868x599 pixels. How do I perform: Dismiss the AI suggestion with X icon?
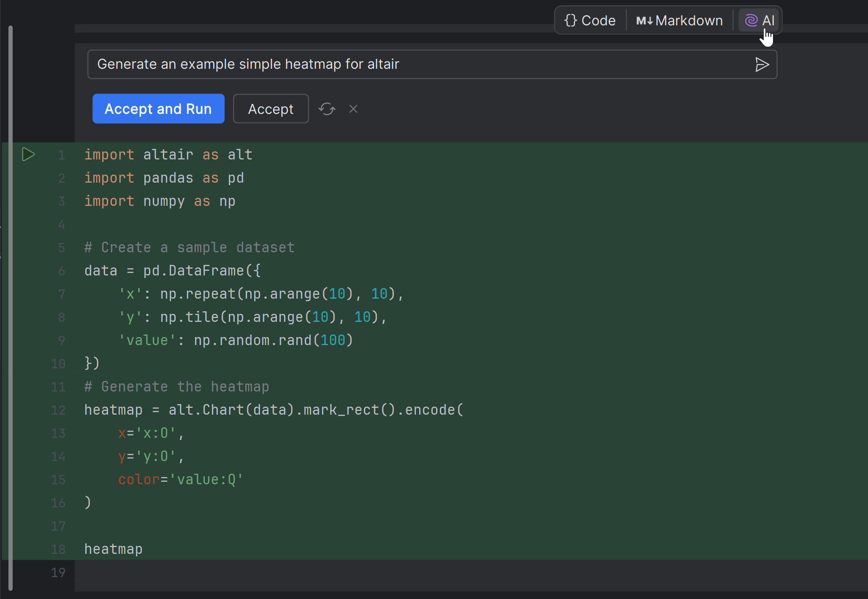point(353,109)
